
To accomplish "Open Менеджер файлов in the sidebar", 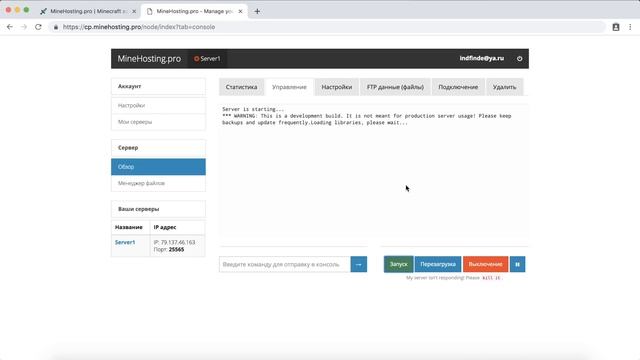I will coord(158,183).
